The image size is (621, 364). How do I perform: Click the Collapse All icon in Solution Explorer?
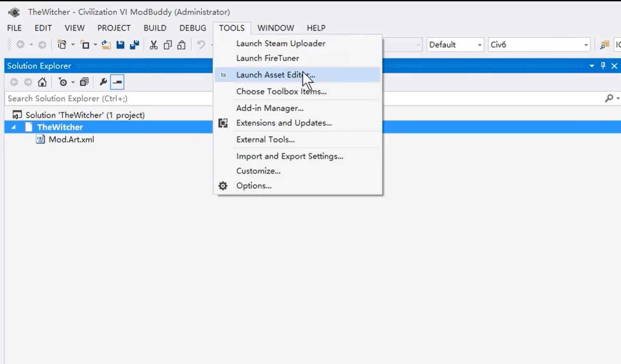(x=84, y=82)
